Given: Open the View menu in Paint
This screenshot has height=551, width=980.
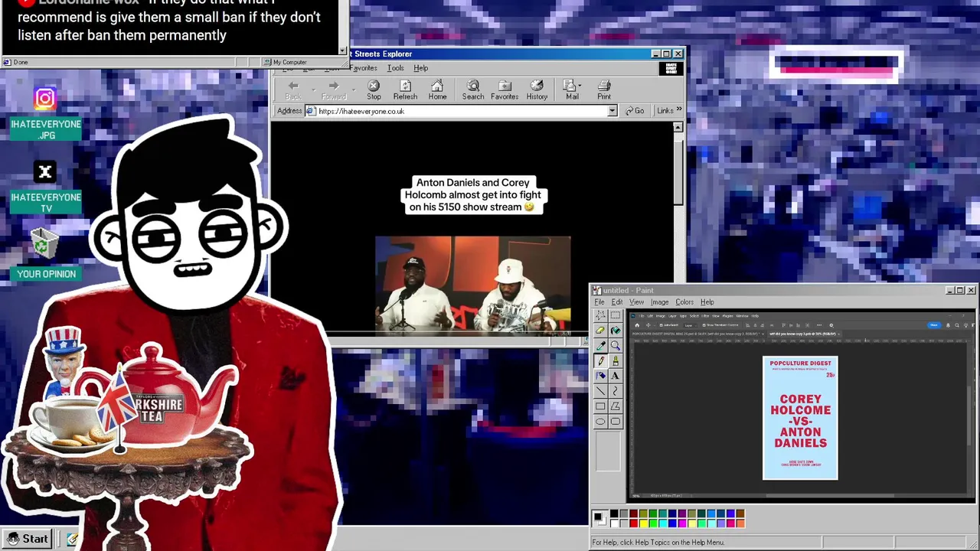Looking at the screenshot, I should [636, 302].
